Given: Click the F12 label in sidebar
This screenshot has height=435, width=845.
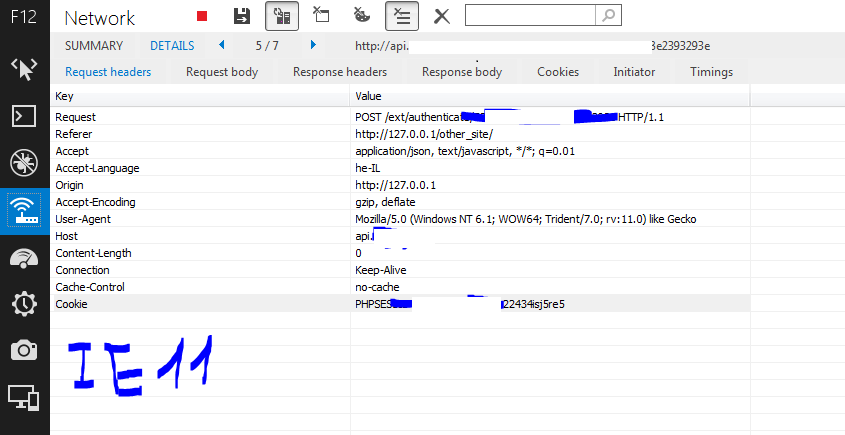Looking at the screenshot, I should click(x=24, y=17).
